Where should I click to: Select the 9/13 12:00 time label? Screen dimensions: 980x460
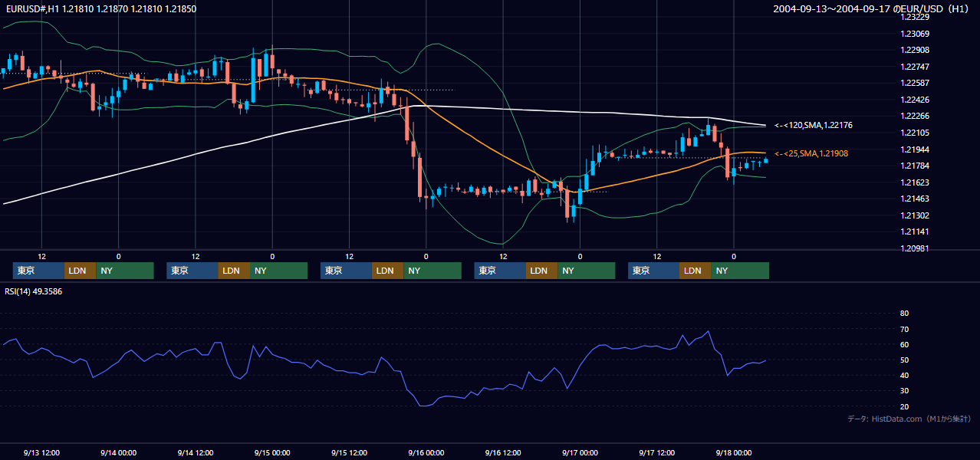click(41, 452)
